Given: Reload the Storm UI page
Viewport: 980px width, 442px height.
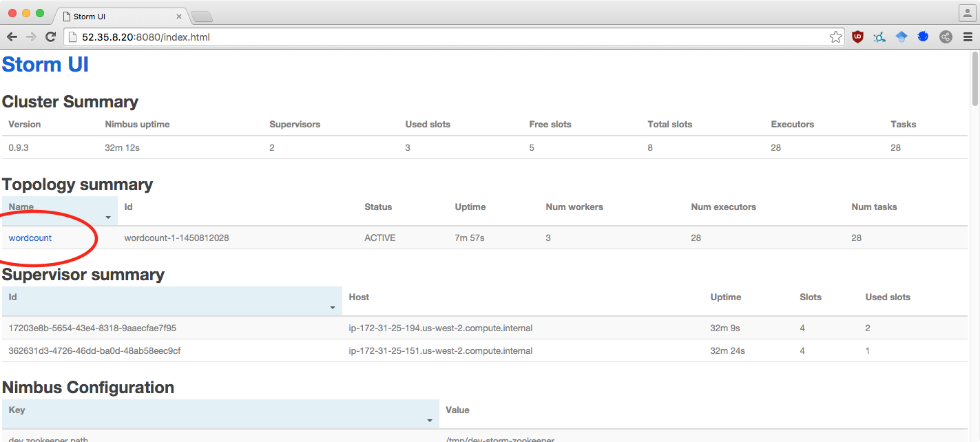Looking at the screenshot, I should tap(50, 36).
